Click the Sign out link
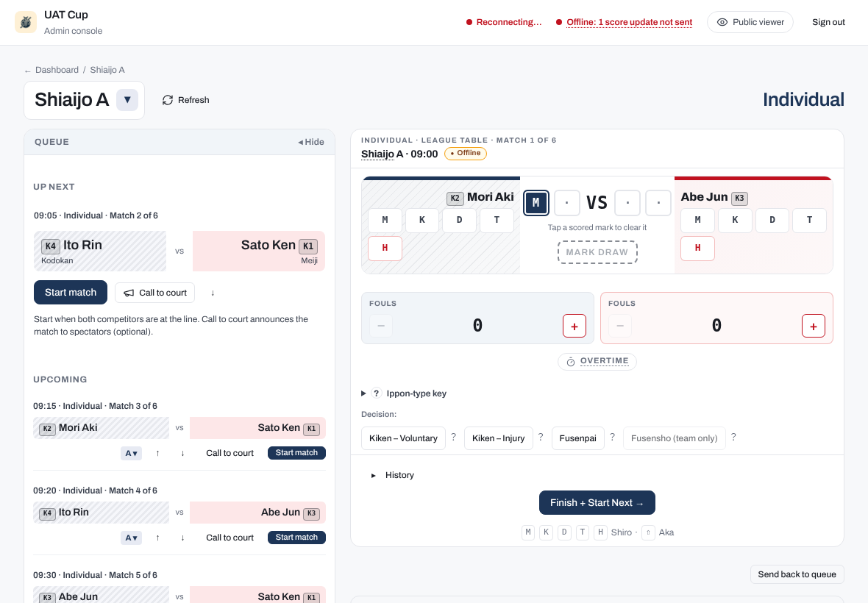Screen dimensions: 868x603 (x=828, y=22)
